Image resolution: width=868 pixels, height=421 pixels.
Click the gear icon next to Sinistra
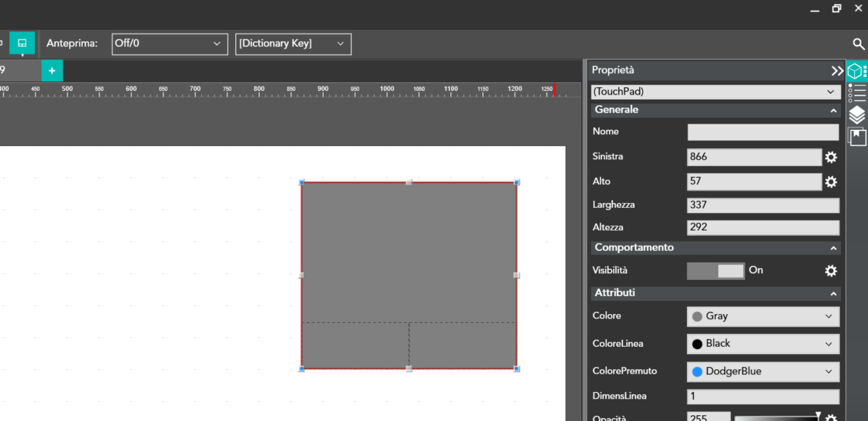coord(831,157)
